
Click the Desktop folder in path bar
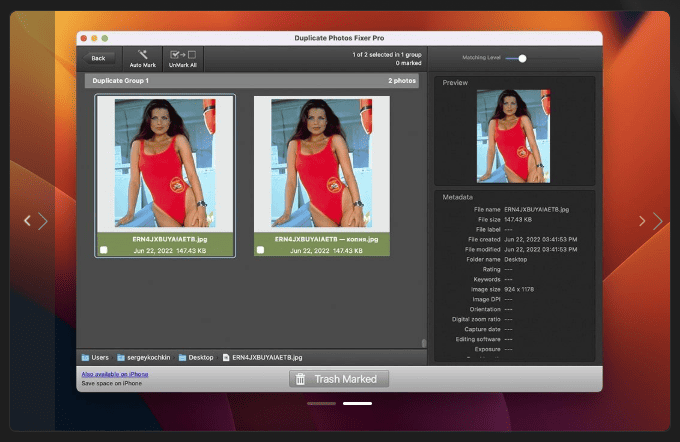tap(196, 357)
